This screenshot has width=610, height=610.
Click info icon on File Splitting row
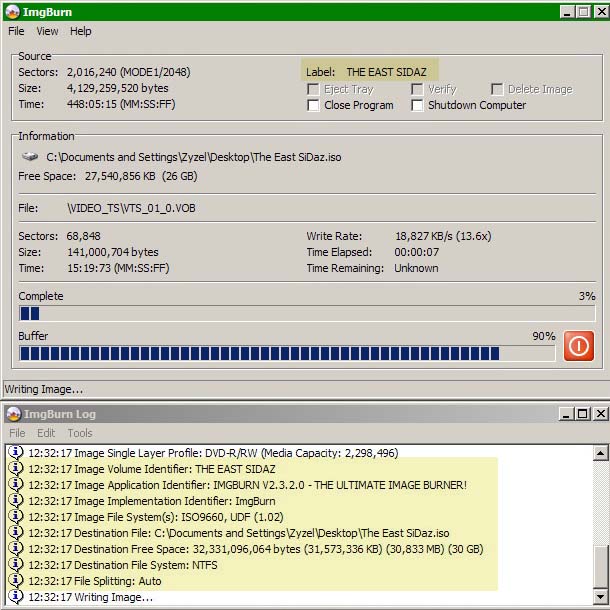tap(16, 580)
